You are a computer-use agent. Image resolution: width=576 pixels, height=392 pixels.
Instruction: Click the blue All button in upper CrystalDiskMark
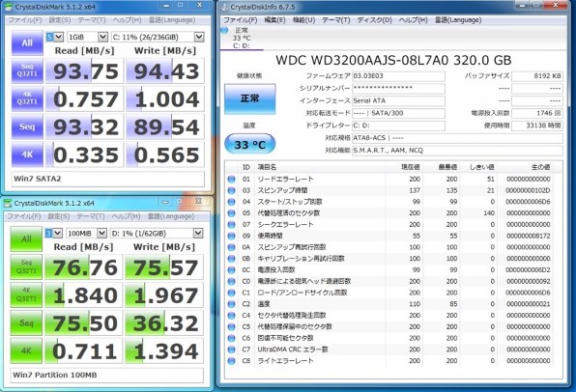pyautogui.click(x=27, y=42)
